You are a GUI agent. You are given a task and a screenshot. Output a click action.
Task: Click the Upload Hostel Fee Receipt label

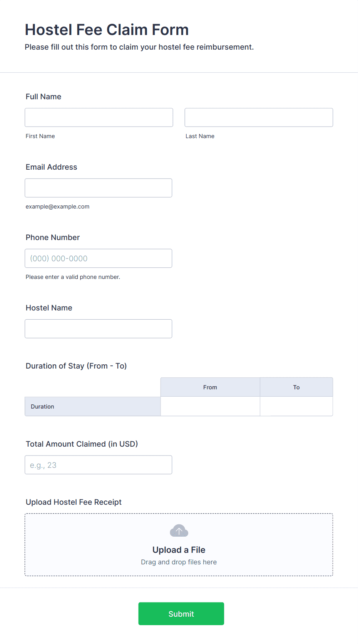(x=74, y=502)
